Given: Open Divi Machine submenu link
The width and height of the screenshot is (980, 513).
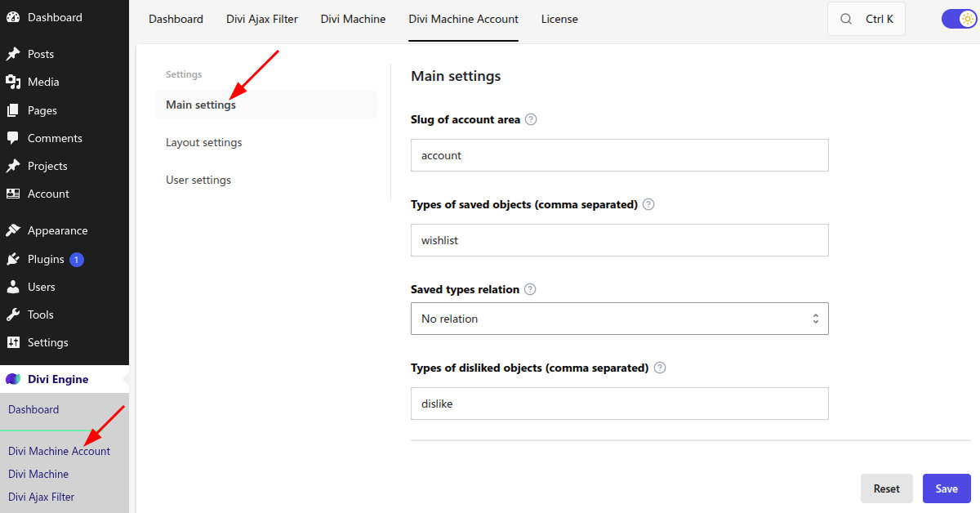Looking at the screenshot, I should click(38, 474).
